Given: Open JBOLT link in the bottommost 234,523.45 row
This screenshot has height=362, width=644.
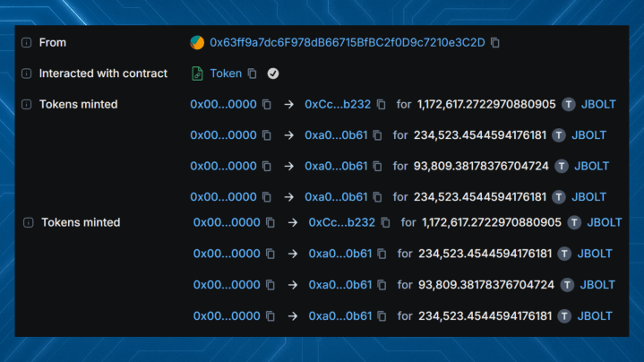Looking at the screenshot, I should coord(595,316).
